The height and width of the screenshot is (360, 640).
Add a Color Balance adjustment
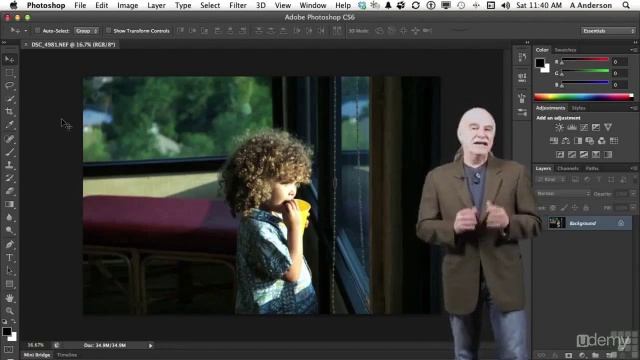coord(566,141)
